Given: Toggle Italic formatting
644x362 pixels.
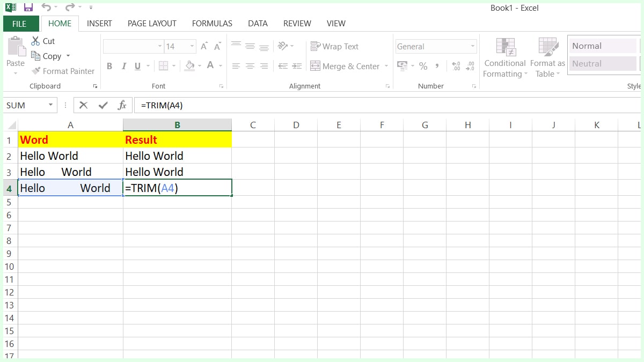Looking at the screenshot, I should (x=125, y=65).
